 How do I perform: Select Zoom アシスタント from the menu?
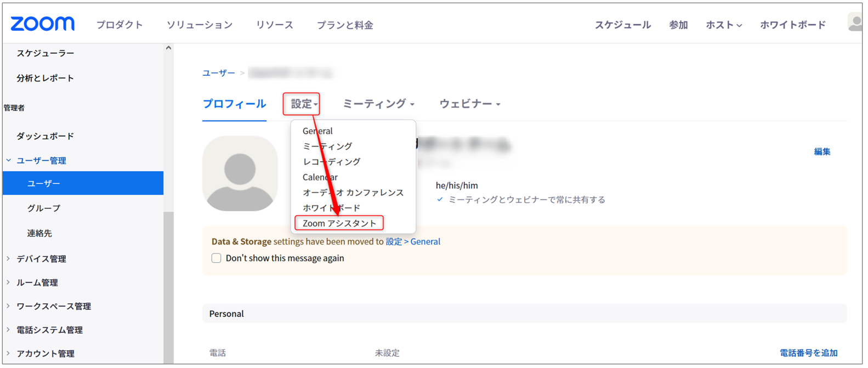(x=339, y=223)
